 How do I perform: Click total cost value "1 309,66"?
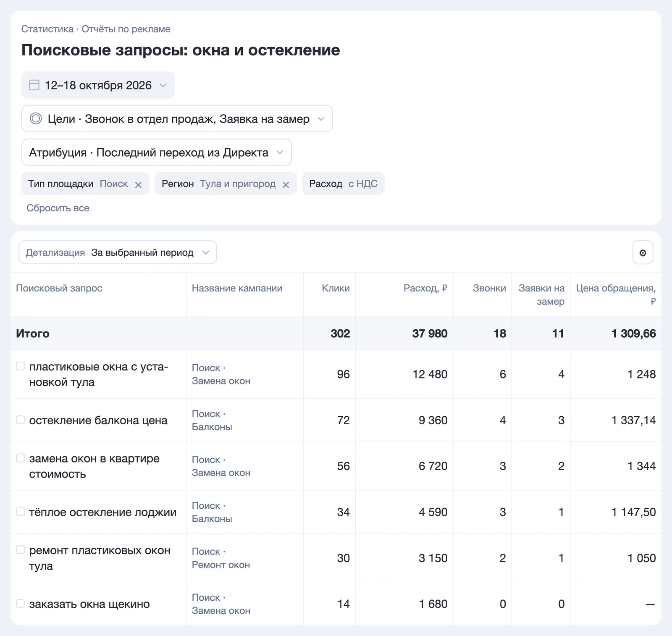pyautogui.click(x=633, y=334)
